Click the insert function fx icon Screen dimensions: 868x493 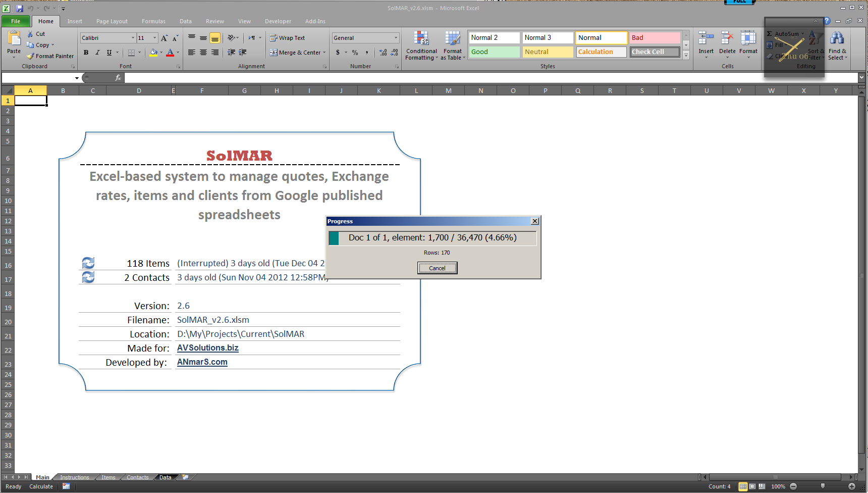pyautogui.click(x=118, y=78)
